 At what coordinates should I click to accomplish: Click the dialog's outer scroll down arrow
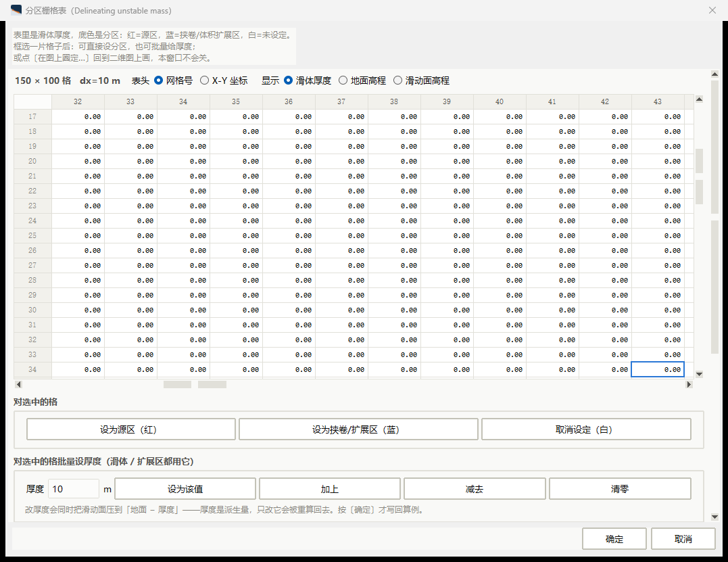[714, 517]
